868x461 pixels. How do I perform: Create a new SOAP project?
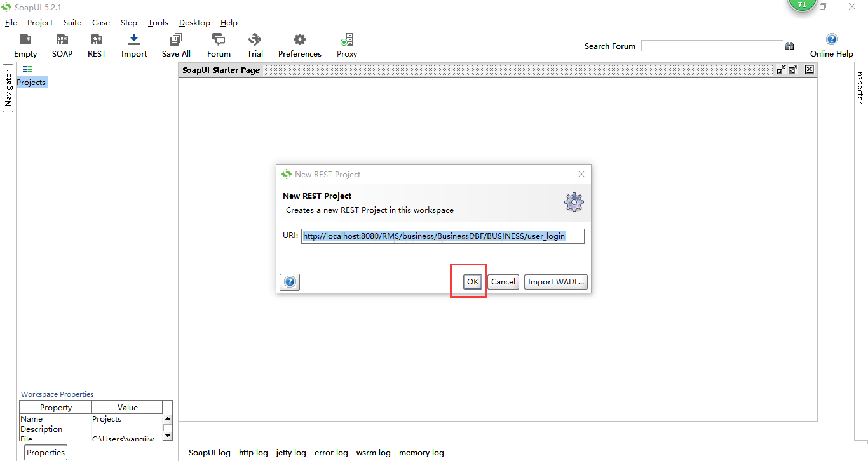tap(62, 46)
